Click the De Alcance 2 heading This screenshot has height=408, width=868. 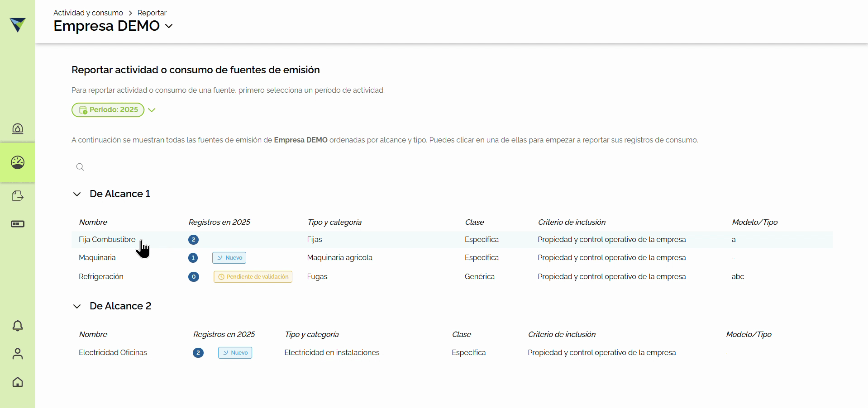[120, 306]
